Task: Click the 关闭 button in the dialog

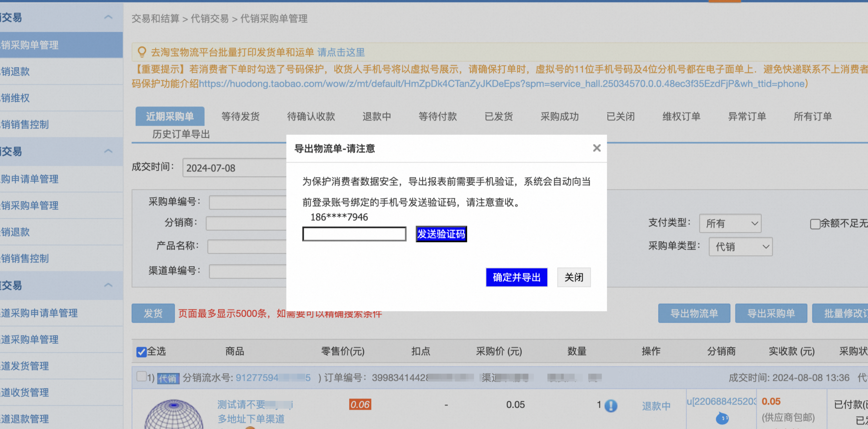Action: coord(574,277)
